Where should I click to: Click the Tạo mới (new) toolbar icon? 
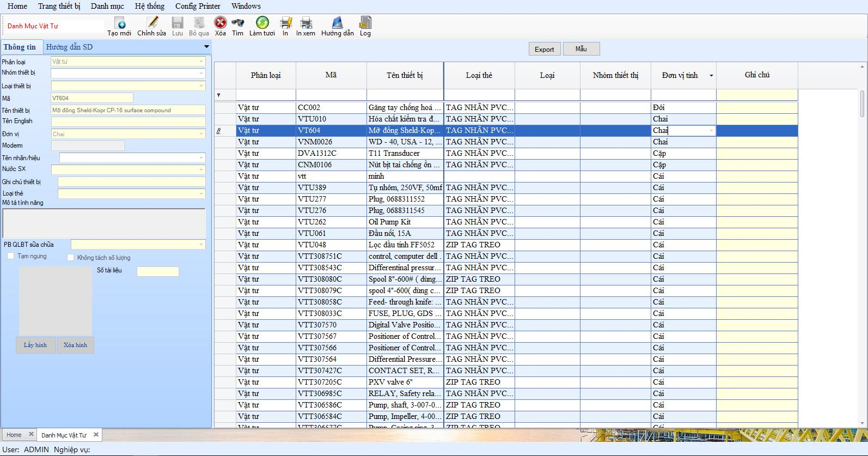[x=120, y=23]
